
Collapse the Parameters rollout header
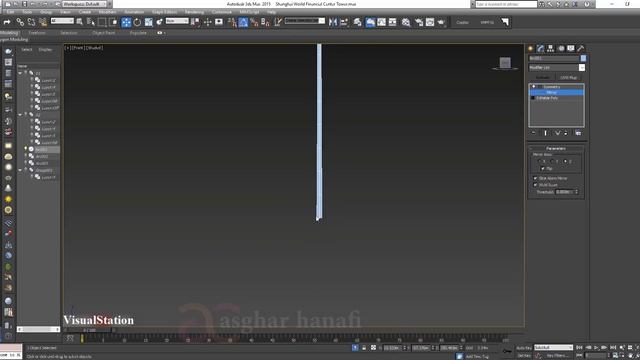pos(556,148)
